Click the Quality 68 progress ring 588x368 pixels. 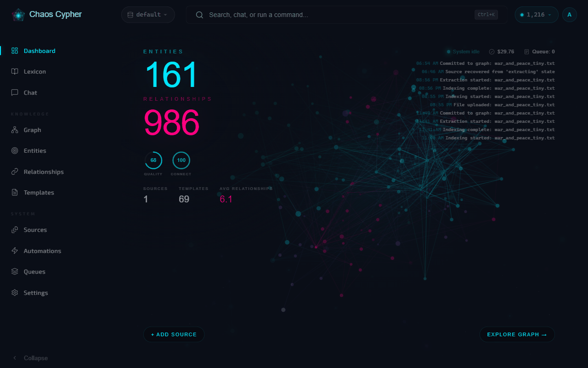(x=153, y=161)
